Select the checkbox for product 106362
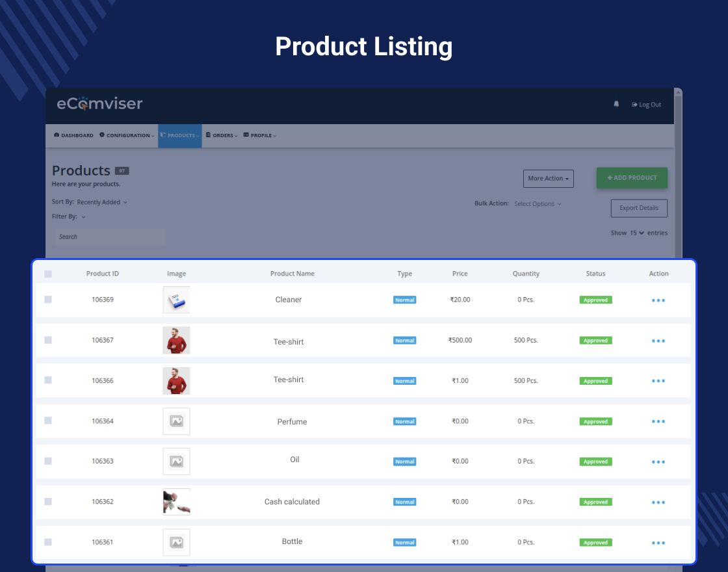The height and width of the screenshot is (572, 728). point(48,501)
